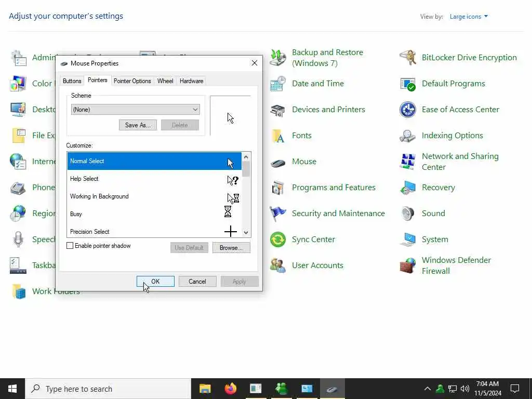Open the Sound speaker icon
Image resolution: width=532 pixels, height=399 pixels.
pos(407,214)
